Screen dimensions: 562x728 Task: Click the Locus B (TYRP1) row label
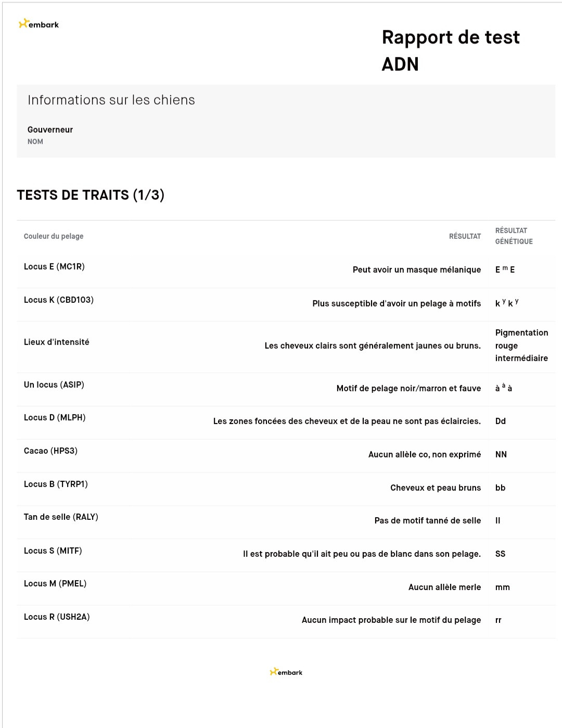(x=56, y=484)
